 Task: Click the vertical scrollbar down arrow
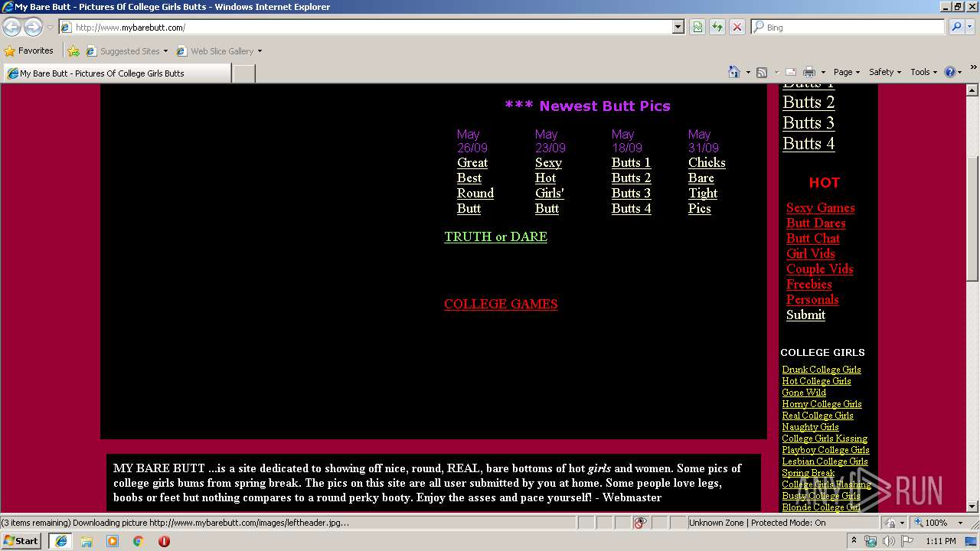[x=972, y=506]
